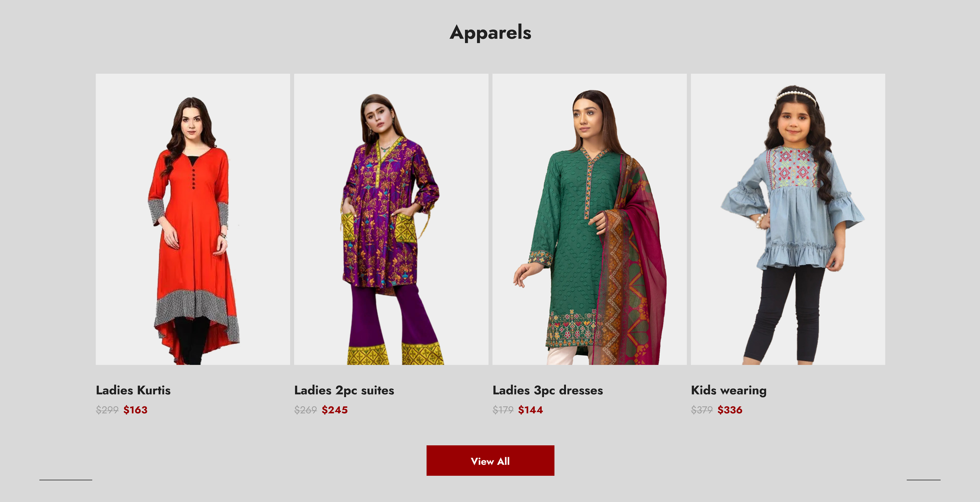
Task: Click the horizontal line at bottom right
Action: 923,480
